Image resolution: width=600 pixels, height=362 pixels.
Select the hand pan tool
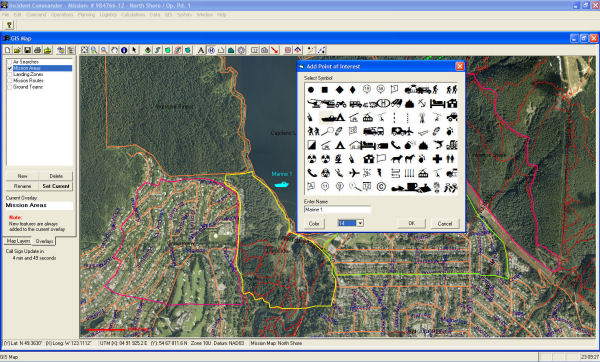point(114,50)
